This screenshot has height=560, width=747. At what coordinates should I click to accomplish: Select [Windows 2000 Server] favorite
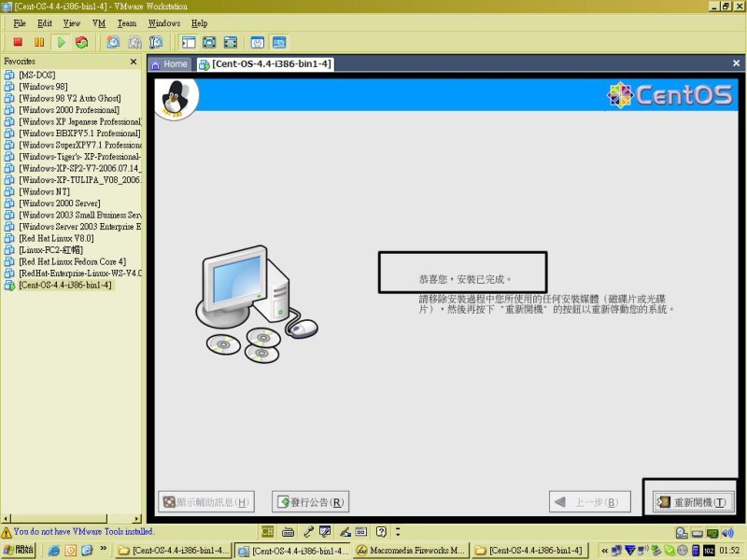pyautogui.click(x=60, y=203)
